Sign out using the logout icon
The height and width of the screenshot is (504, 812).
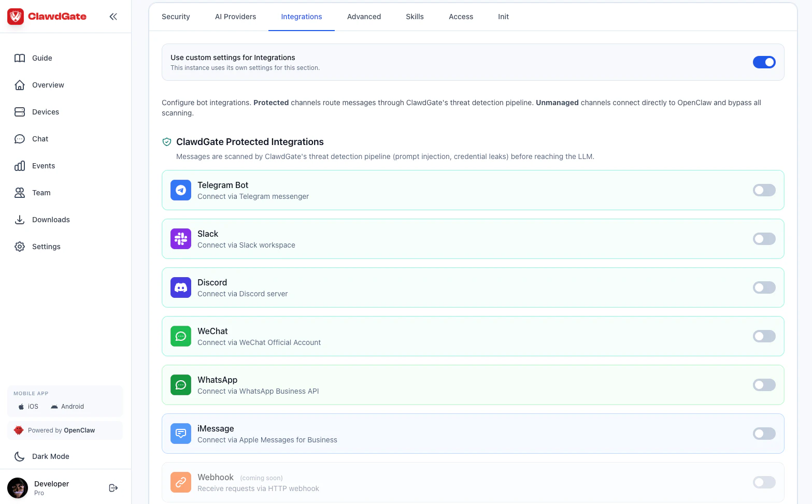point(113,488)
